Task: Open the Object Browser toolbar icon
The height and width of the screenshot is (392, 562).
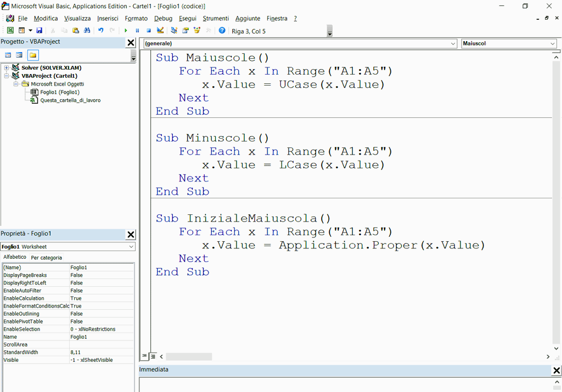Action: click(x=197, y=31)
